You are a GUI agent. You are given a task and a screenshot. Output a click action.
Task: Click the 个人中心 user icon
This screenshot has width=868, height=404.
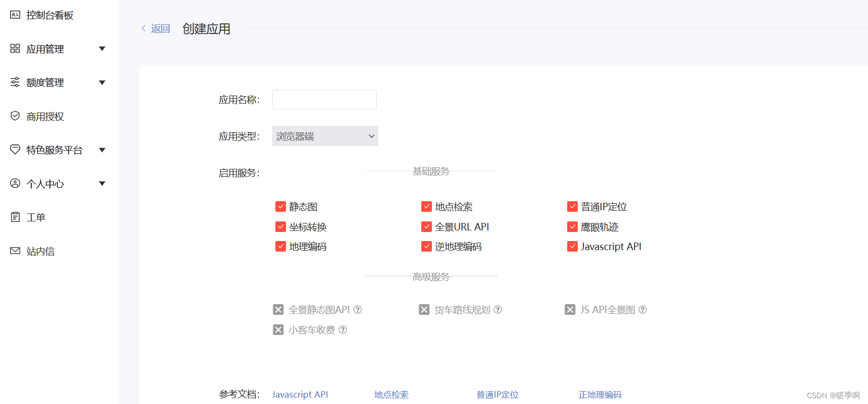pyautogui.click(x=15, y=183)
